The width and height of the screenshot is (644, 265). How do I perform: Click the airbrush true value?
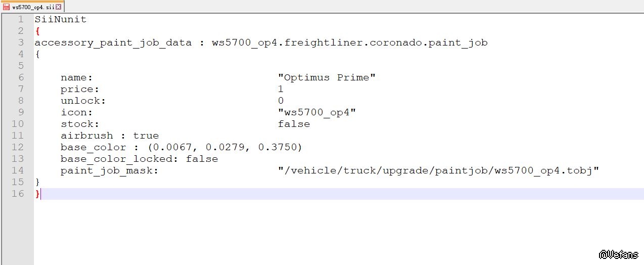pos(146,136)
